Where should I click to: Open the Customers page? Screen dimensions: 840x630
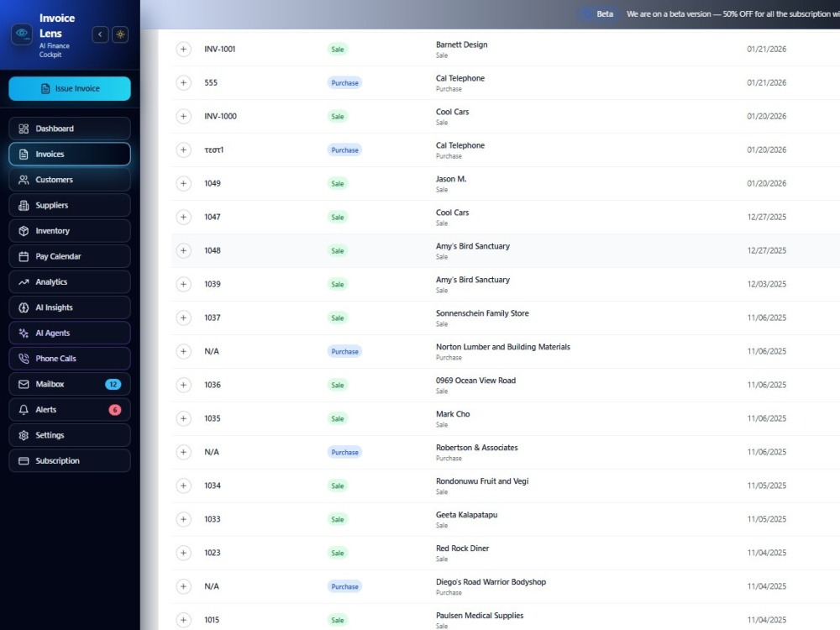coord(70,180)
